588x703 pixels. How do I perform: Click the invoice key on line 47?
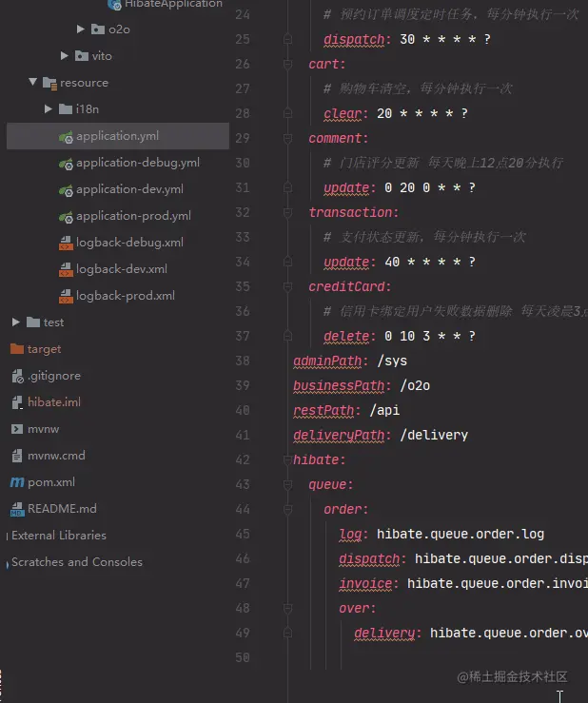pyautogui.click(x=365, y=584)
